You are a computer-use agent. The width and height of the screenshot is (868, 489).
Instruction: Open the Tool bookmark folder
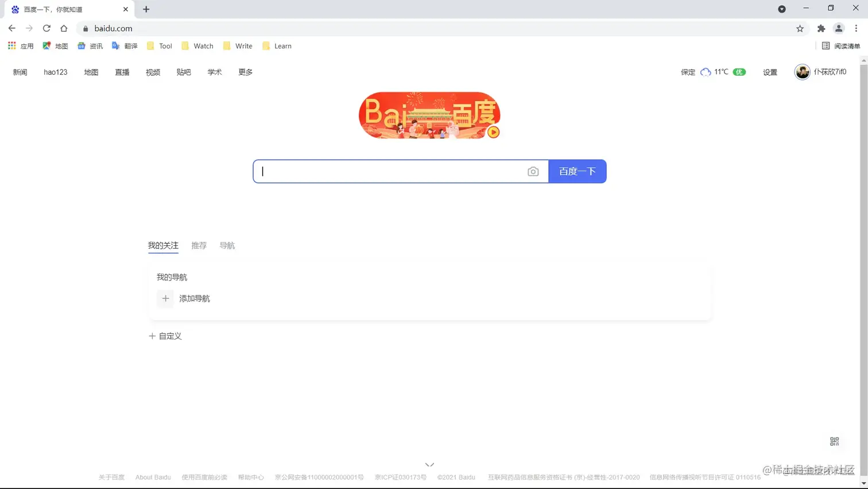(x=160, y=46)
